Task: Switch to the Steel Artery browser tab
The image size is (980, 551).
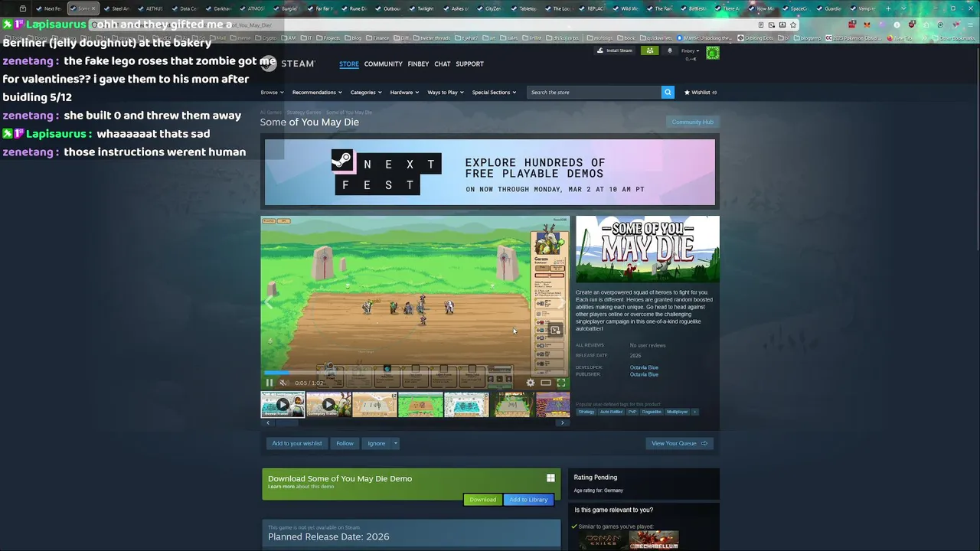Action: pyautogui.click(x=117, y=8)
